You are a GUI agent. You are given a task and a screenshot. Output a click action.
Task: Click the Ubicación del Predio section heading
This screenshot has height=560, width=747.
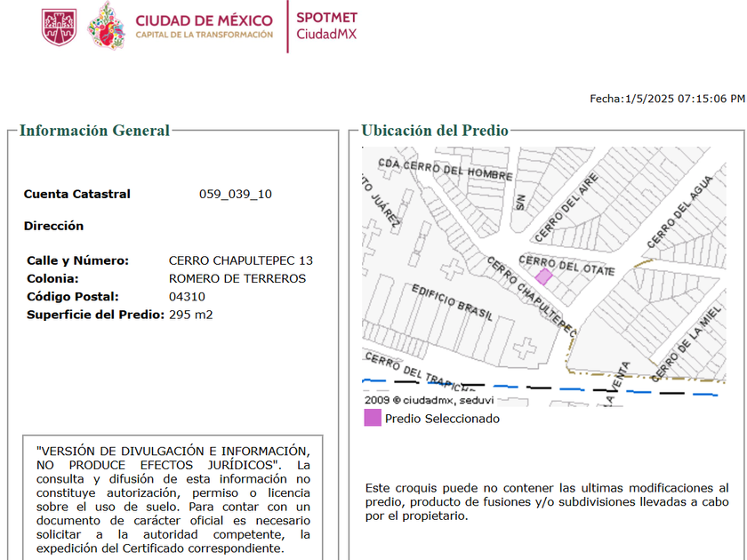point(435,131)
